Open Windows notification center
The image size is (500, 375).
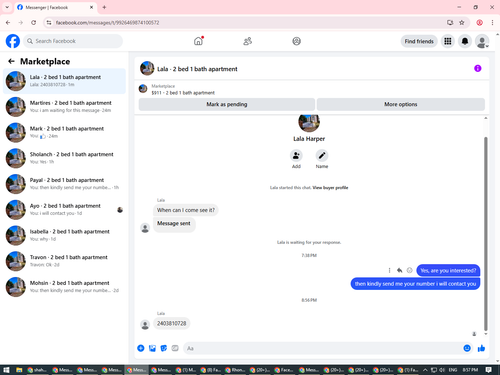click(x=488, y=370)
